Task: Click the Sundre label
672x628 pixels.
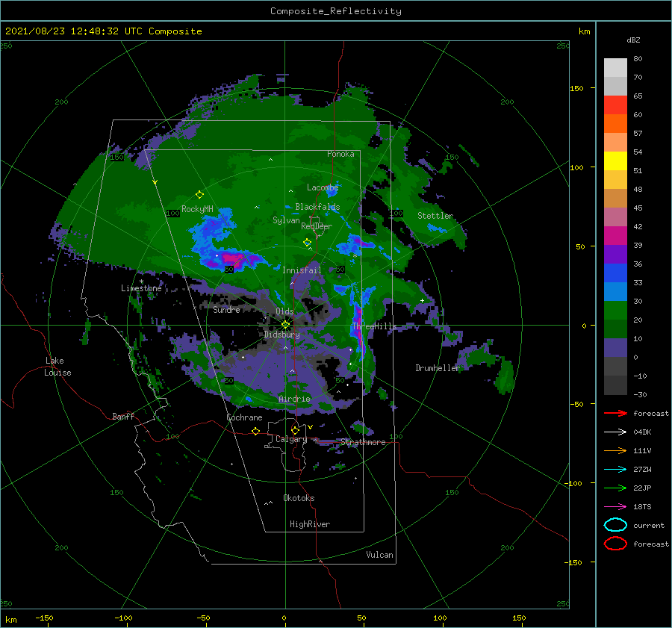Action: [226, 309]
